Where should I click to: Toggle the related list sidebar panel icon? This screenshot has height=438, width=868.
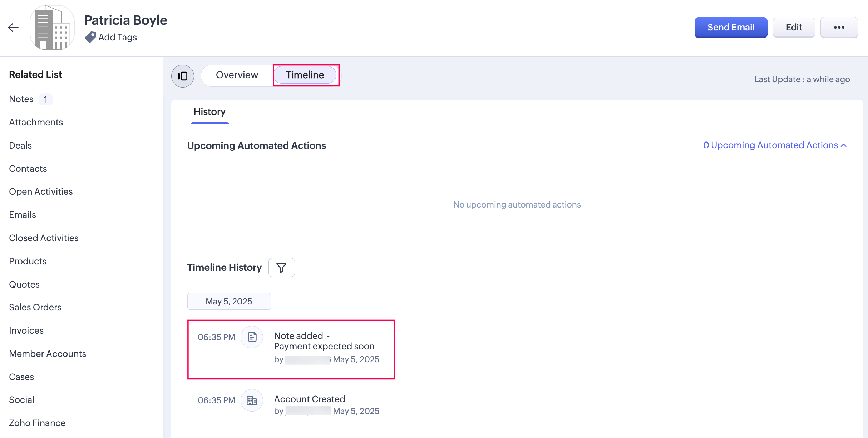point(183,76)
